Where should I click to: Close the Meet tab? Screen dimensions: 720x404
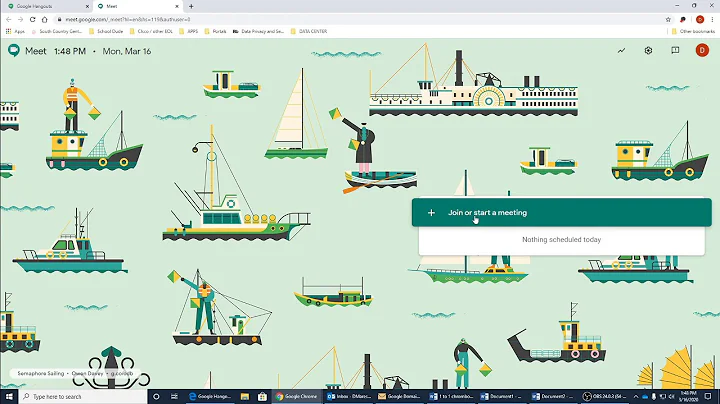click(x=177, y=6)
